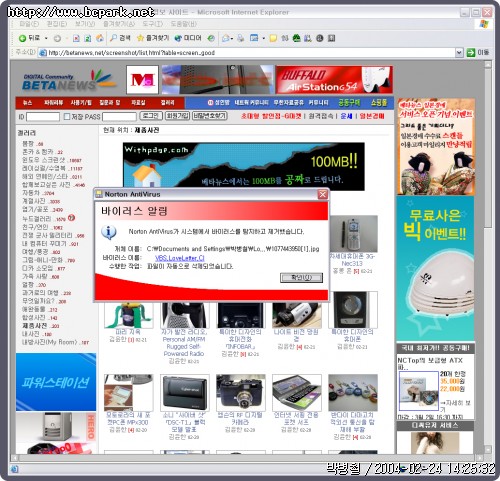Click the red 19 badge next to 누드갤러리

[x=71, y=218]
